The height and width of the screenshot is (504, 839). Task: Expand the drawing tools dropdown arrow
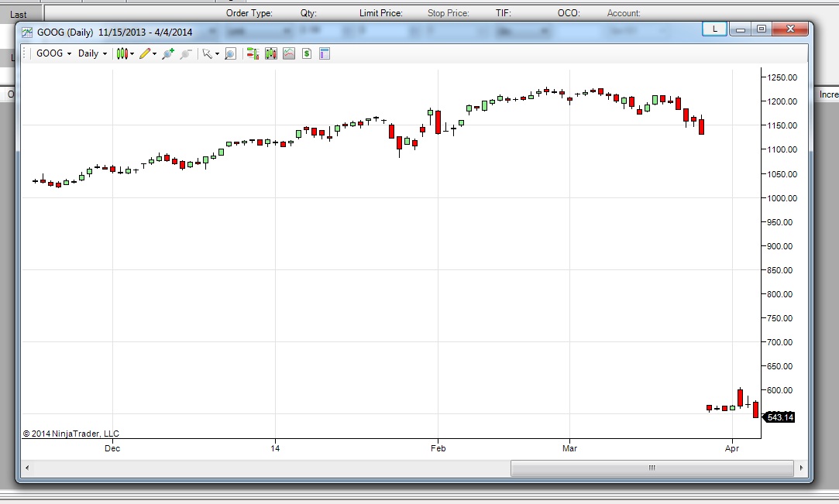[155, 53]
